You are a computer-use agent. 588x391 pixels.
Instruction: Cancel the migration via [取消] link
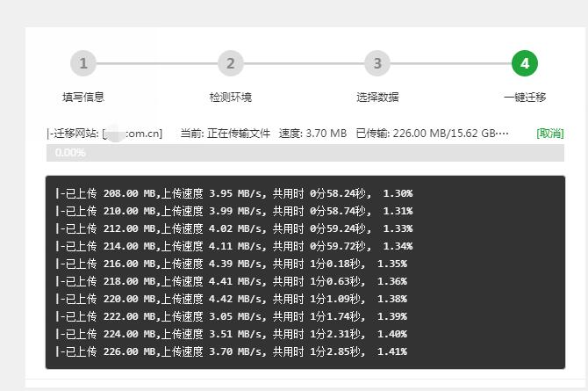(550, 134)
